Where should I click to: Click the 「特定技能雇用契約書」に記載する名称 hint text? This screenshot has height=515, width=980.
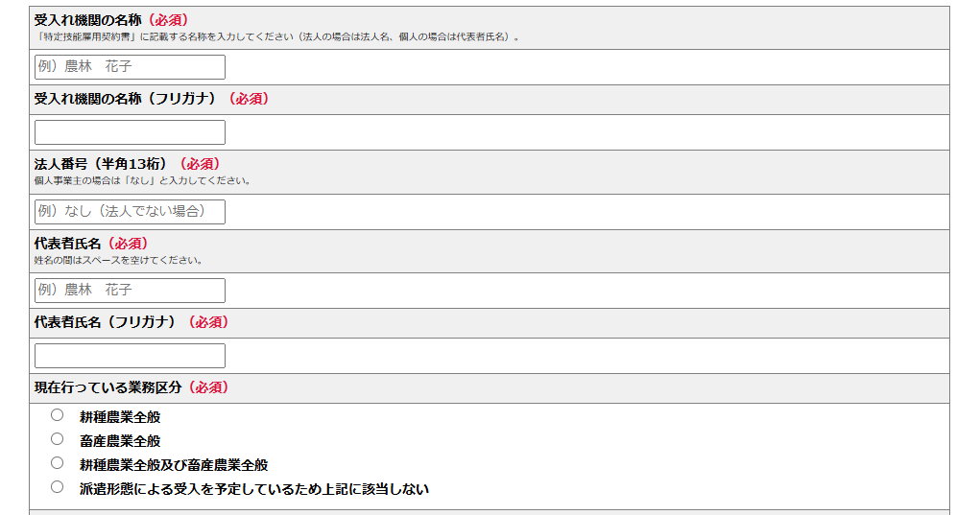277,36
